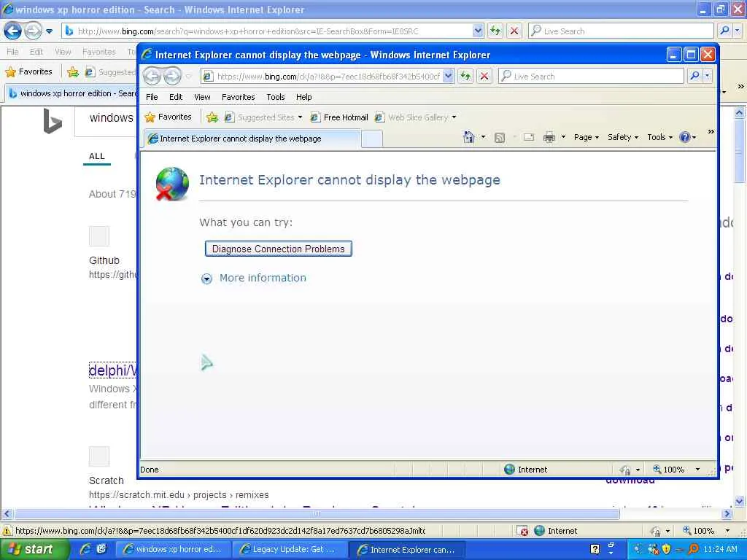Viewport: 747px width, 560px height.
Task: Click the security shield tray icon
Action: point(666,549)
